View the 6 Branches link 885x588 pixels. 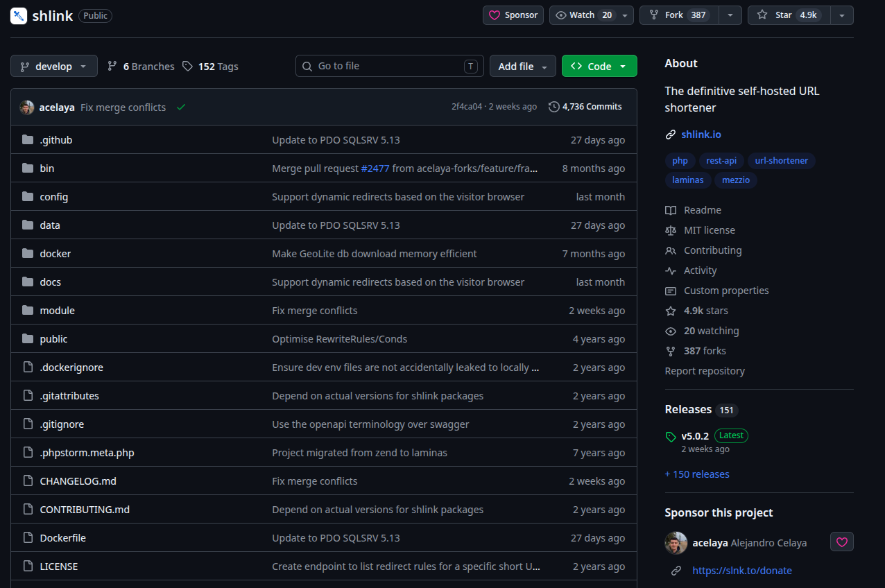pos(141,67)
